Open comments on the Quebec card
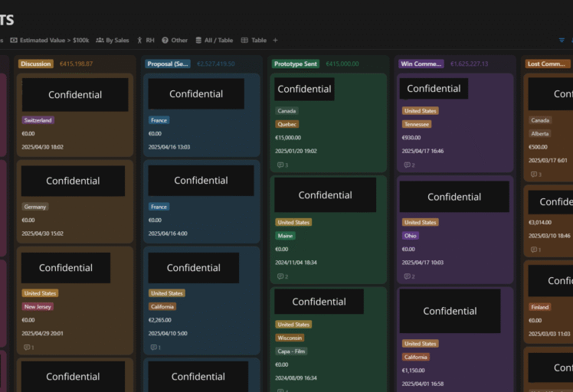This screenshot has width=573, height=392. pyautogui.click(x=282, y=165)
